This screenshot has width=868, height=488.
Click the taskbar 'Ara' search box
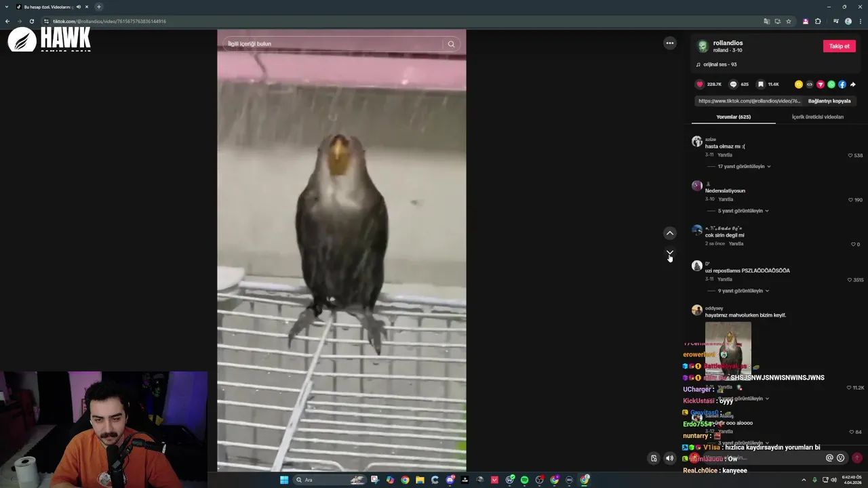(330, 480)
